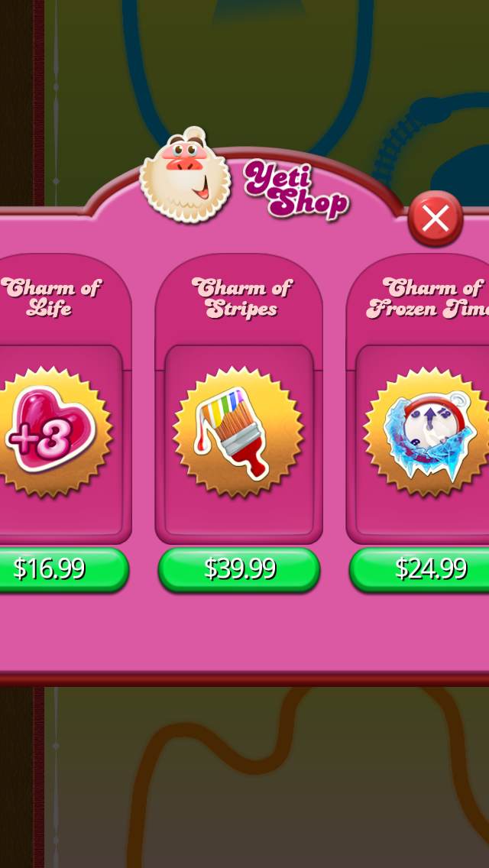The width and height of the screenshot is (489, 868).
Task: Close the Yeti Shop with red X
Action: pos(436,219)
